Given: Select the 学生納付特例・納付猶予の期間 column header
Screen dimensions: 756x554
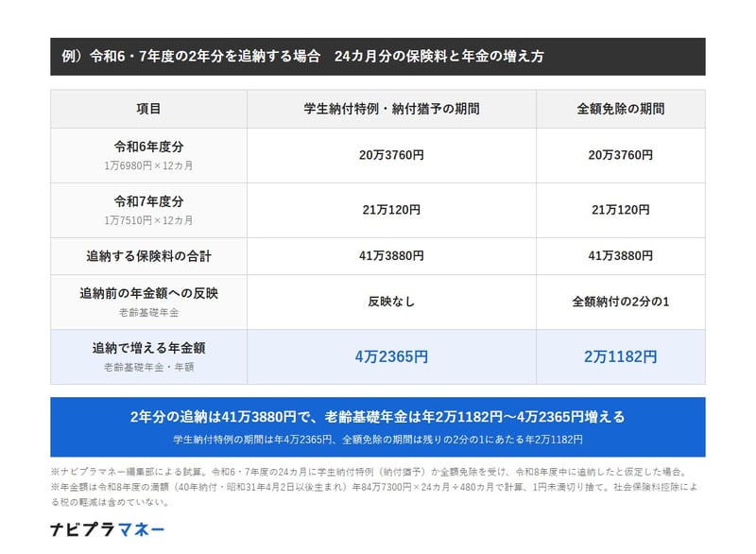Looking at the screenshot, I should point(391,109).
